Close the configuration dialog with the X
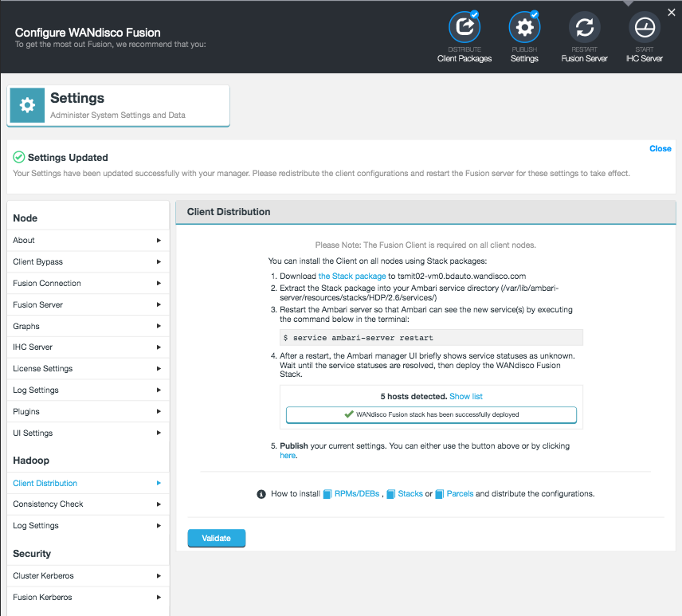The image size is (682, 616). pos(671,13)
